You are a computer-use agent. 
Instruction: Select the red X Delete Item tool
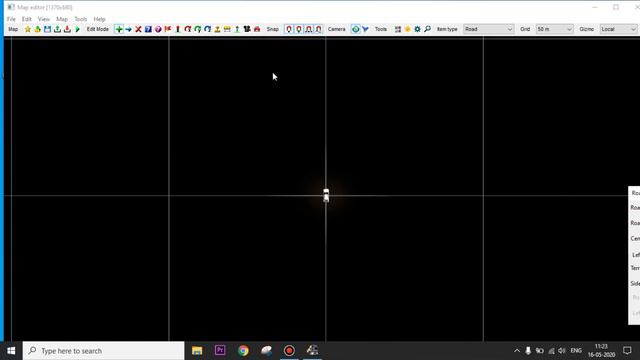(x=138, y=29)
